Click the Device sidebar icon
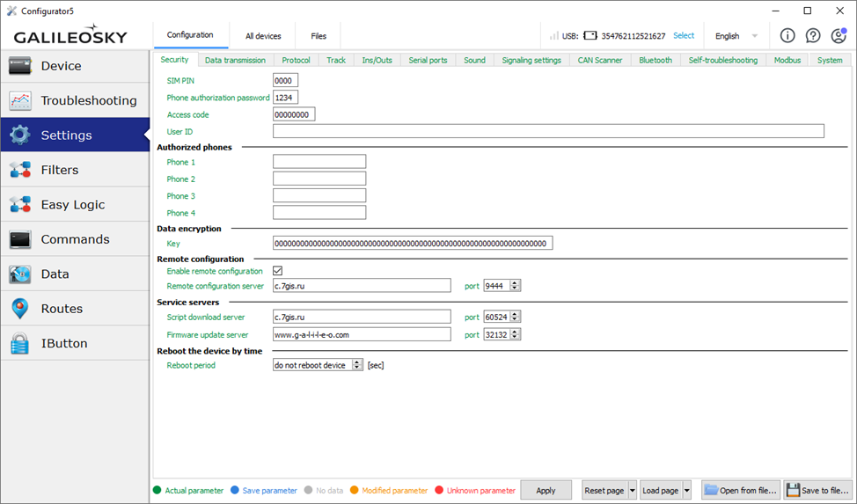Screen dimensions: 857x504 pyautogui.click(x=20, y=66)
